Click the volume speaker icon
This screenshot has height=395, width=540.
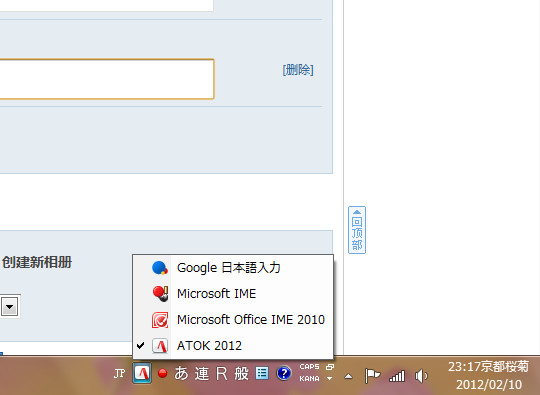tap(421, 376)
